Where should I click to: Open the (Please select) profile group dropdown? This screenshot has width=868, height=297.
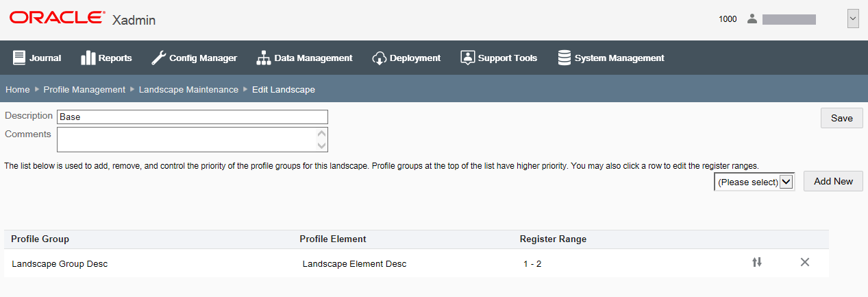[754, 182]
